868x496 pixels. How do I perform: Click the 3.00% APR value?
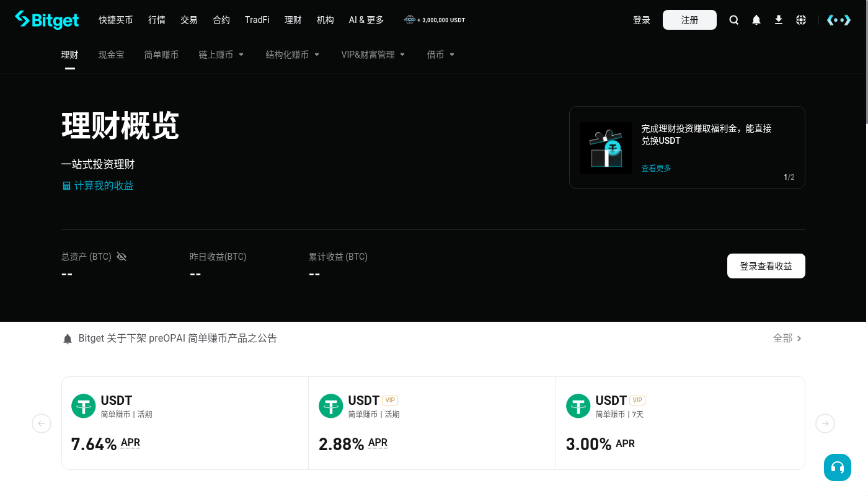tap(589, 444)
